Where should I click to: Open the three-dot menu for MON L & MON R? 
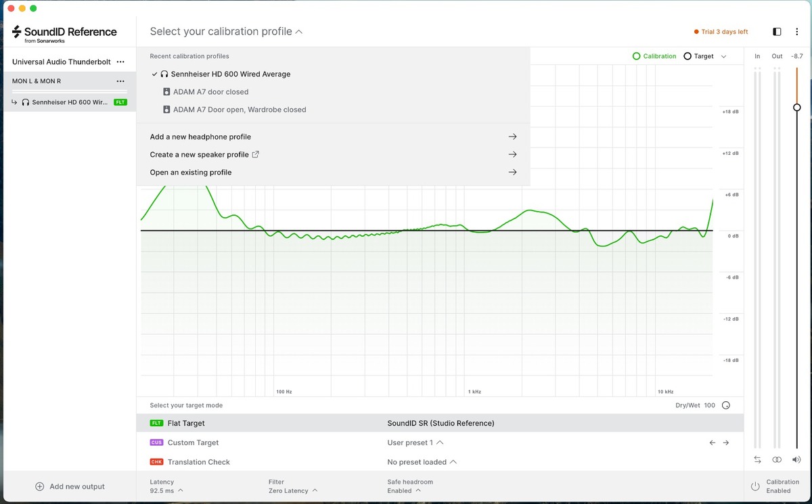point(120,81)
